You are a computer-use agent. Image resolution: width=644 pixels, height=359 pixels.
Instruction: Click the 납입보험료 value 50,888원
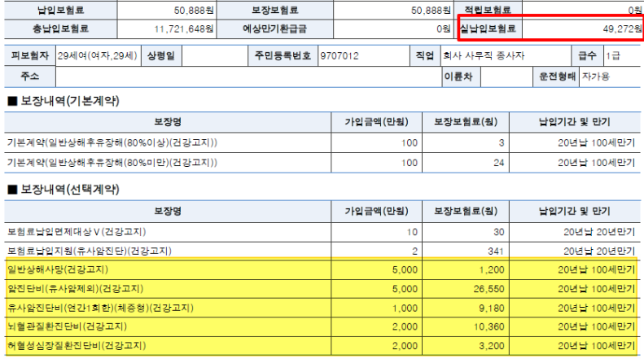point(194,11)
